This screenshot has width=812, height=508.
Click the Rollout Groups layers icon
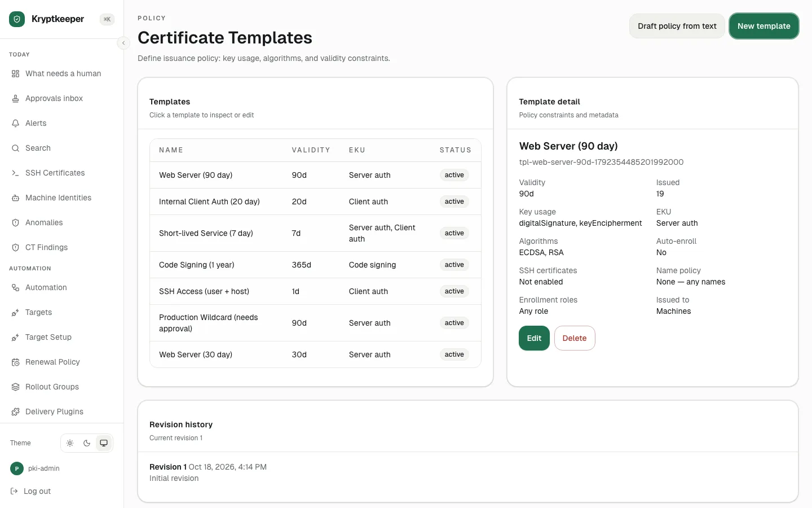[x=16, y=387]
